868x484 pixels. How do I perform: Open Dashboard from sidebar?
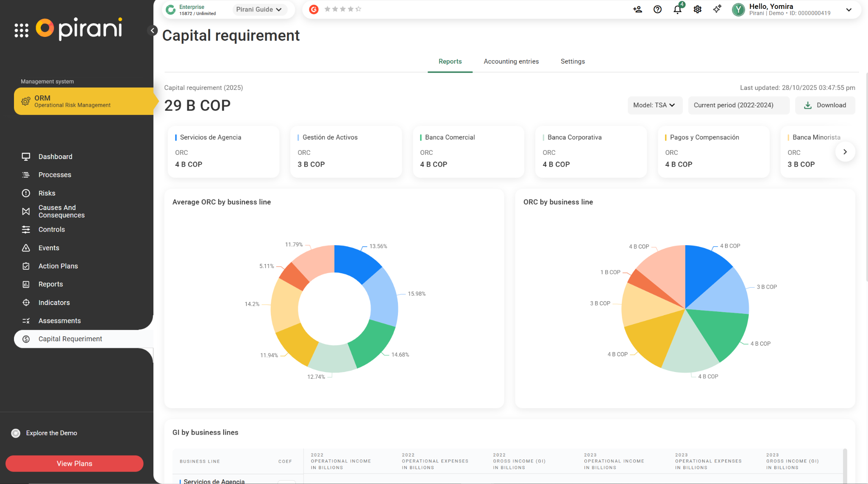(55, 157)
